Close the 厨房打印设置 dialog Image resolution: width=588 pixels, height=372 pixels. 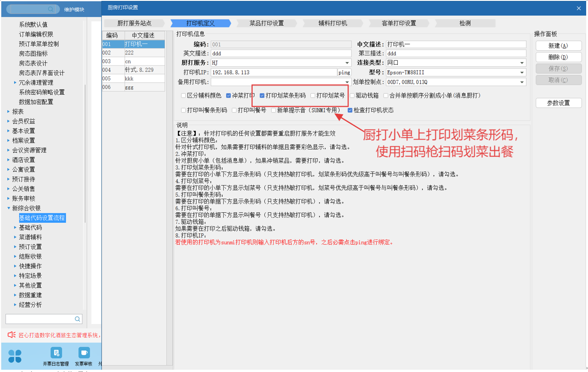pyautogui.click(x=579, y=8)
